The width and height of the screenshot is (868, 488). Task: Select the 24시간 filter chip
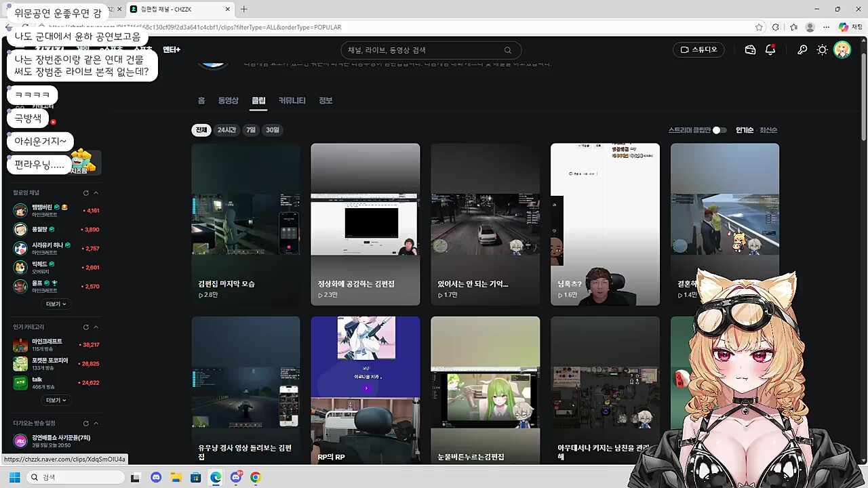coord(226,129)
